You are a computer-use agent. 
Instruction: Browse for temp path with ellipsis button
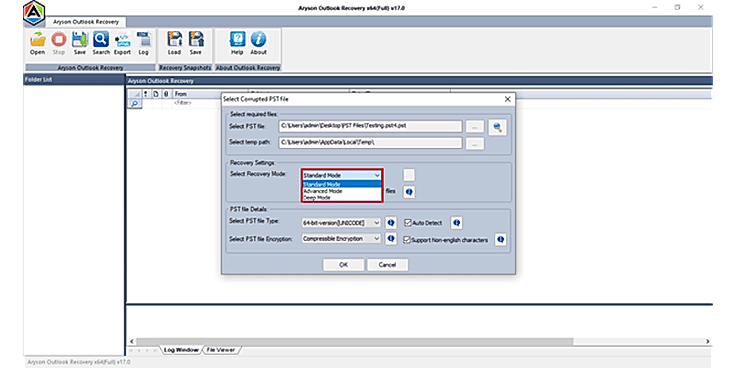pyautogui.click(x=475, y=144)
